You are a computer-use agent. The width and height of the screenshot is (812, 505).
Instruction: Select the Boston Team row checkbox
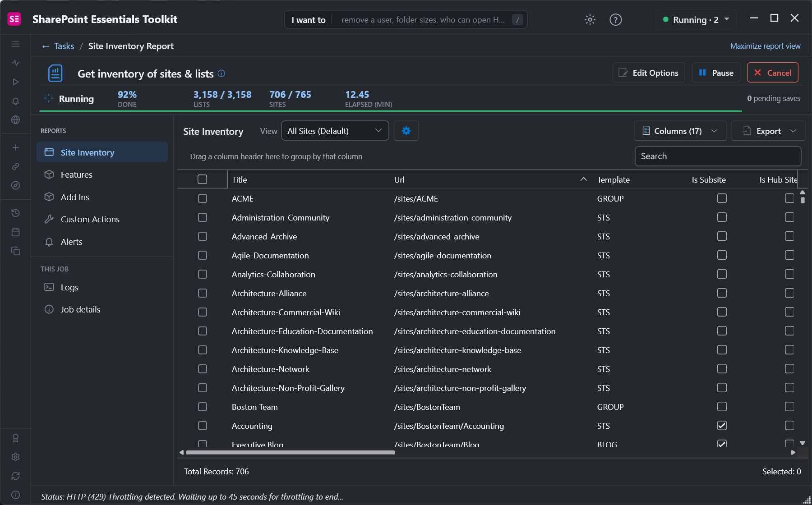pos(203,407)
